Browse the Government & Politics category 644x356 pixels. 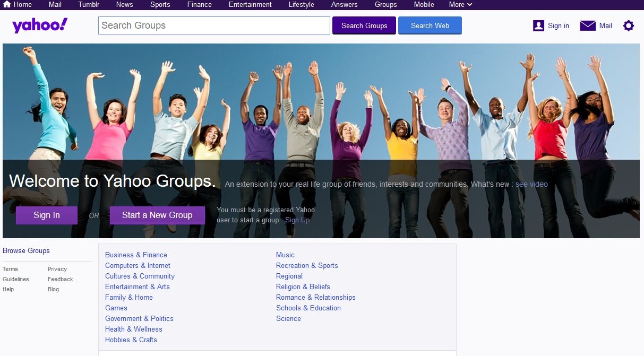[x=139, y=318]
